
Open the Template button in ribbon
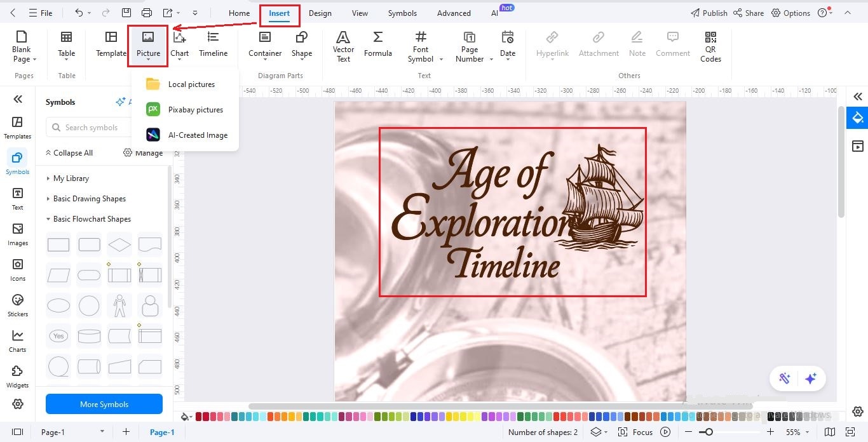(111, 44)
